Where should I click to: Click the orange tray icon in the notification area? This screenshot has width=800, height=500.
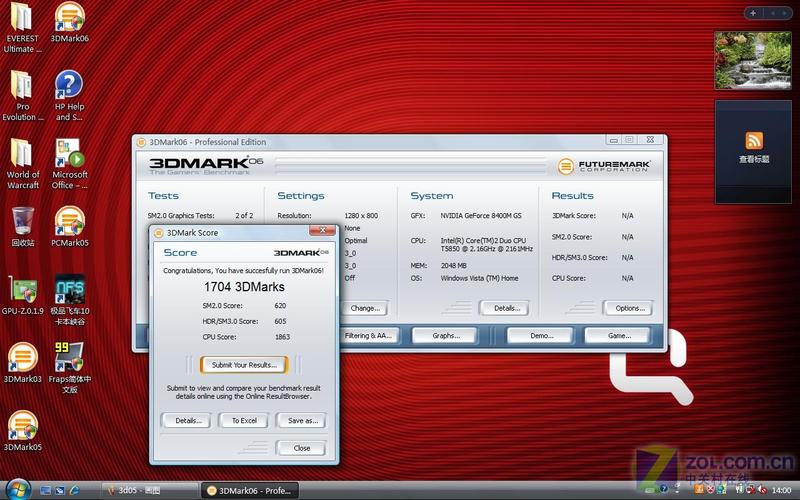tap(699, 490)
